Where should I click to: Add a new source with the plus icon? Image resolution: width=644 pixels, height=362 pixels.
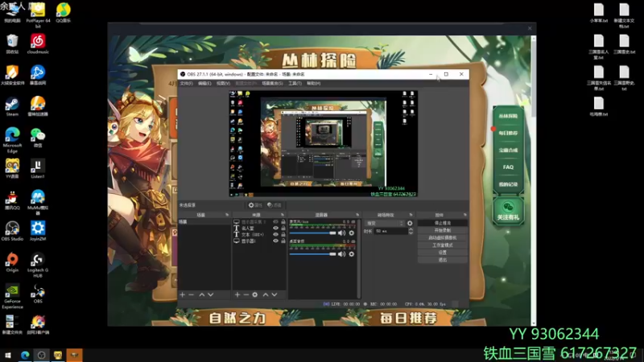click(x=237, y=294)
